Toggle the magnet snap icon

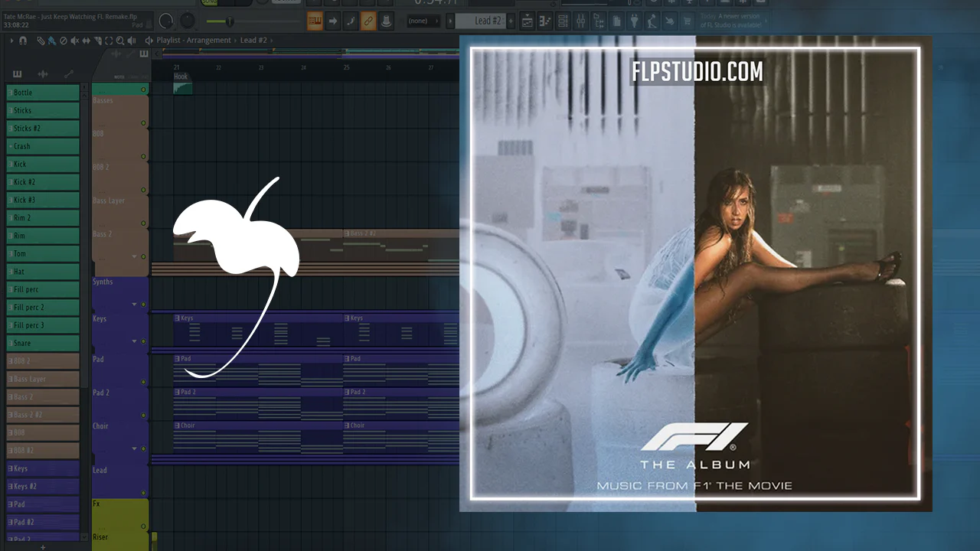(23, 40)
